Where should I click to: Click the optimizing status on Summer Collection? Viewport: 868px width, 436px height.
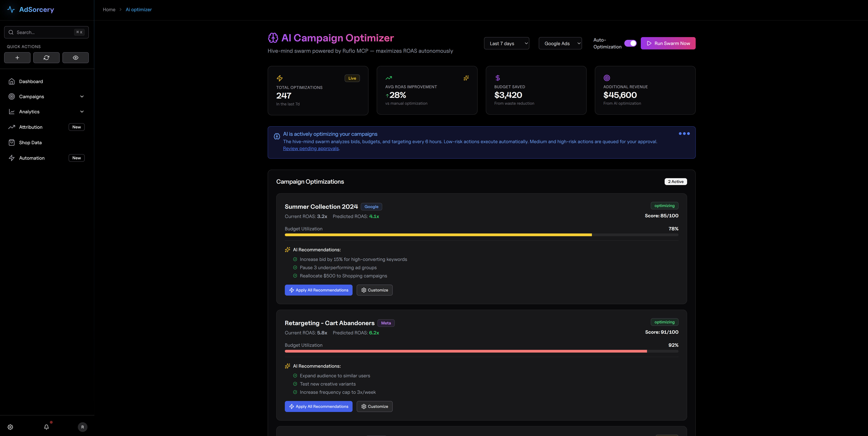coord(664,206)
